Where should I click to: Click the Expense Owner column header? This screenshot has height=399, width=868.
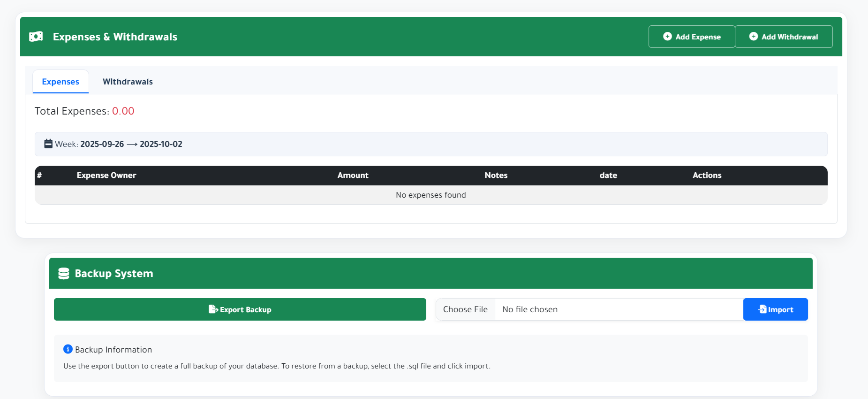106,175
